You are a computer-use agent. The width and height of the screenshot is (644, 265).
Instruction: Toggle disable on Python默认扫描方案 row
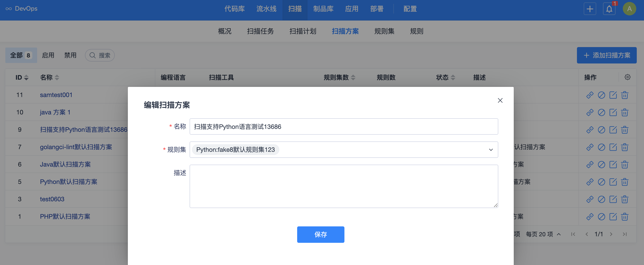point(601,182)
